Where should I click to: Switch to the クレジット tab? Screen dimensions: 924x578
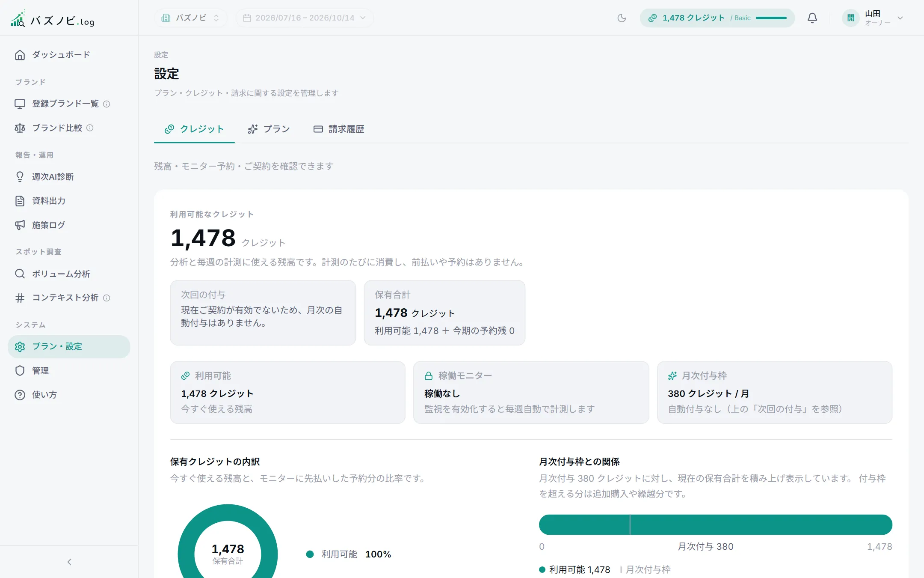pos(194,129)
